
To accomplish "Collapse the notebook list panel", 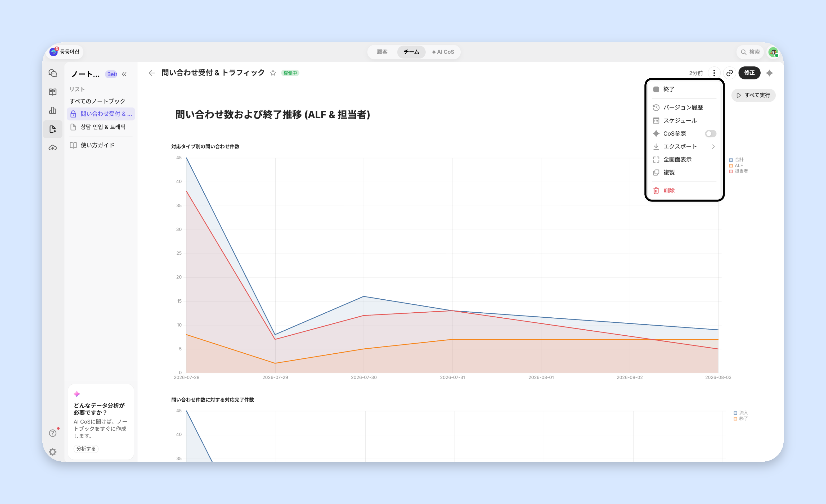I will click(x=124, y=74).
